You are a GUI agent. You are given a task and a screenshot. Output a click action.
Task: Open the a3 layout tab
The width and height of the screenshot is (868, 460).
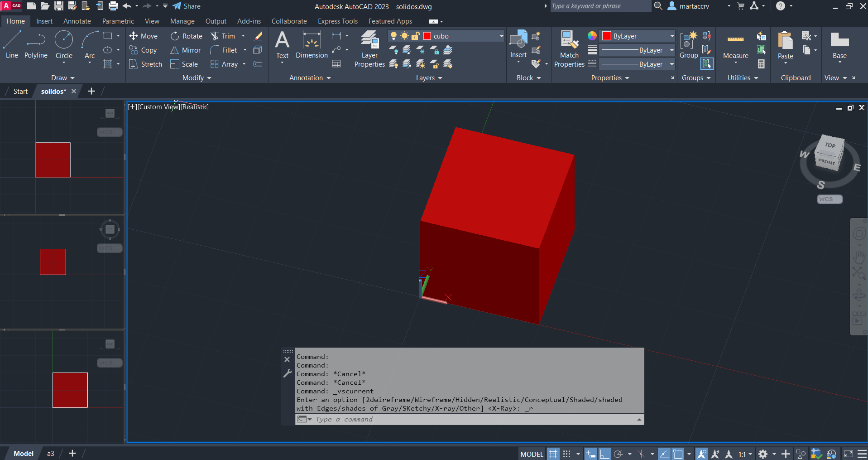[x=51, y=454]
